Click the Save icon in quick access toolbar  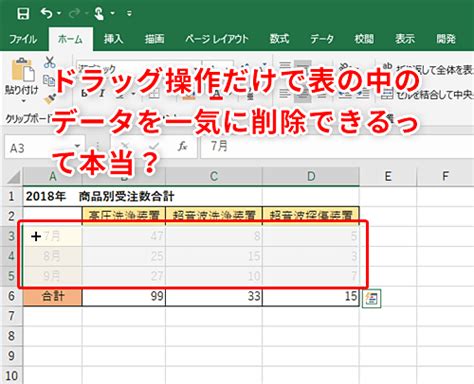click(x=23, y=13)
